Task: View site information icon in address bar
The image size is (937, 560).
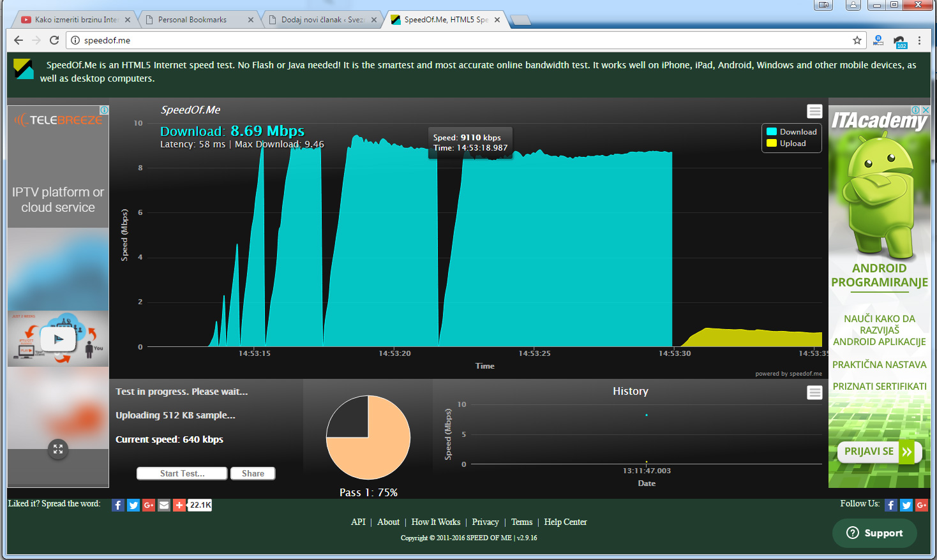Action: pyautogui.click(x=75, y=40)
